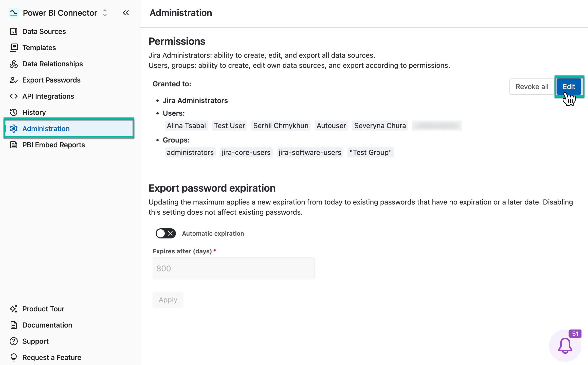Click the Data Relationships icon
The image size is (588, 365).
pos(14,64)
